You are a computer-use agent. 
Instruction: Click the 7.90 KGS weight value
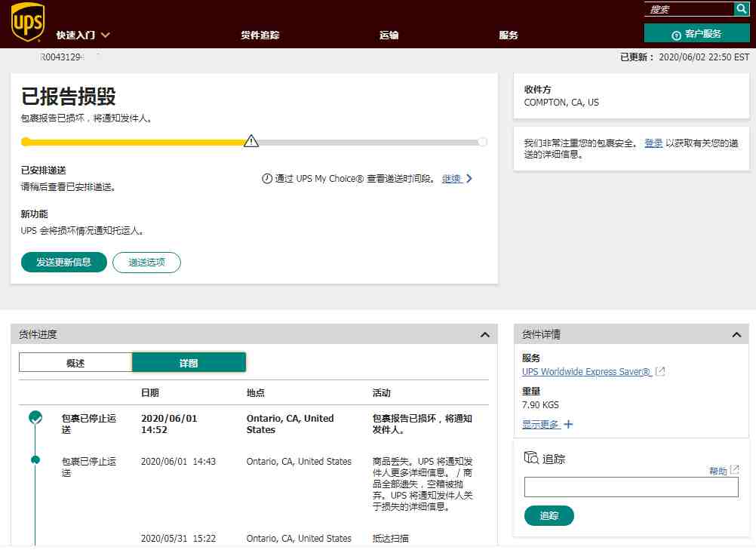(540, 404)
